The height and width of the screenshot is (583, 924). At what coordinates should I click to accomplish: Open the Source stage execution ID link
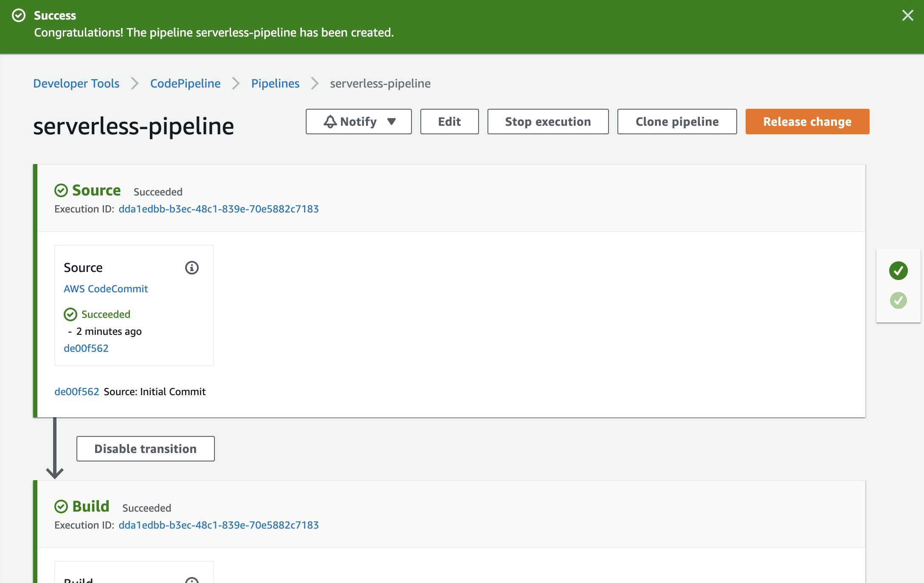click(x=219, y=209)
